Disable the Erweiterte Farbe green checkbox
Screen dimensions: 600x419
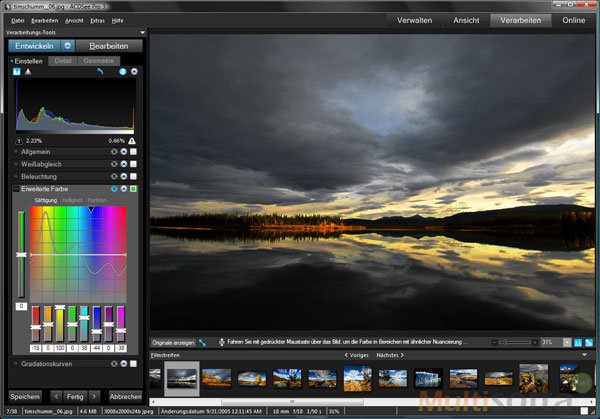(132, 189)
